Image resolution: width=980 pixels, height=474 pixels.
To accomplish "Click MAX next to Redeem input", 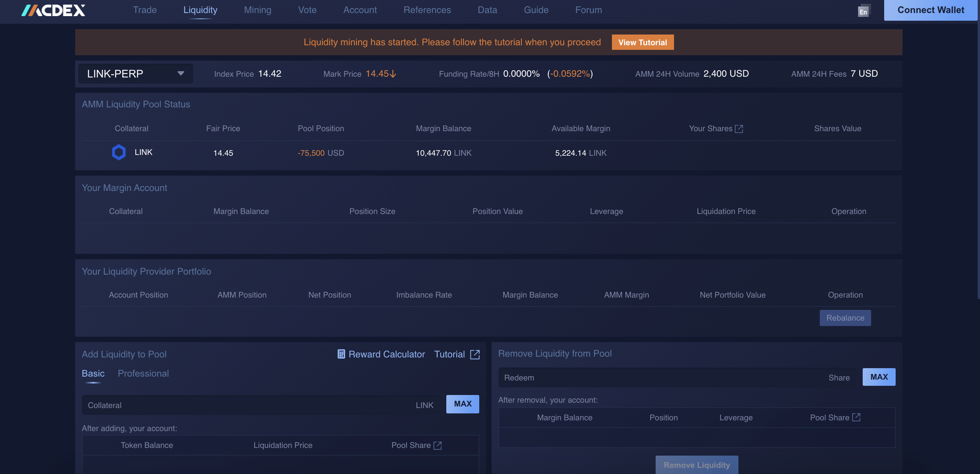I will coord(879,377).
